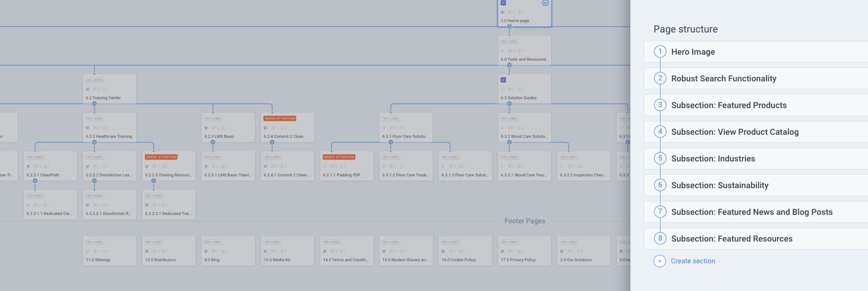Select the 12.0 Distributors footer card

point(169,251)
